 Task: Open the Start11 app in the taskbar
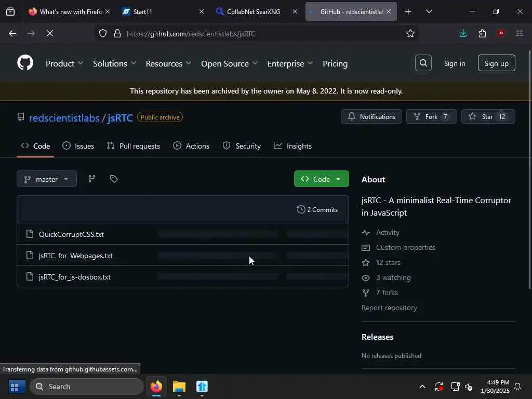point(202,387)
